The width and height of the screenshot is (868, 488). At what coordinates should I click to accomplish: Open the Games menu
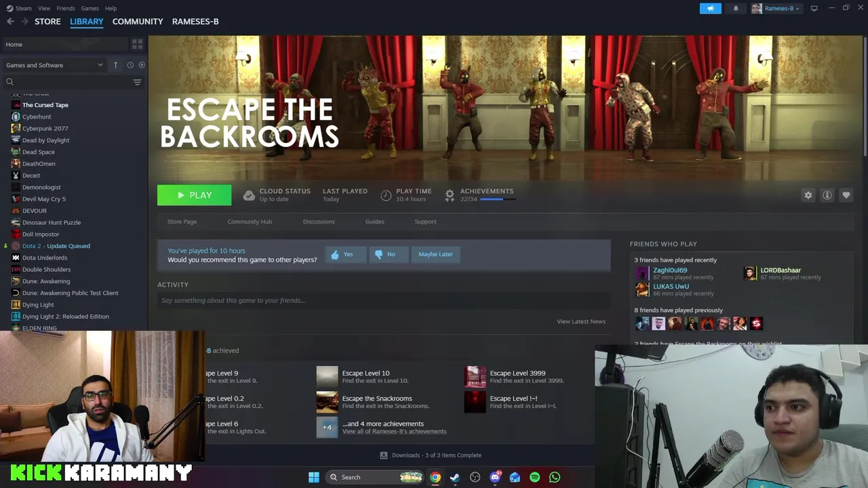click(90, 8)
